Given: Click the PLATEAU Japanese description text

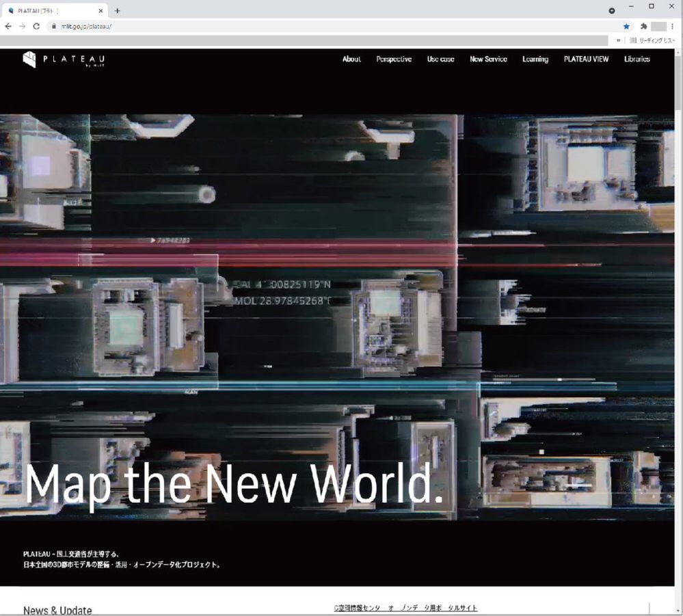Looking at the screenshot, I should [122, 559].
